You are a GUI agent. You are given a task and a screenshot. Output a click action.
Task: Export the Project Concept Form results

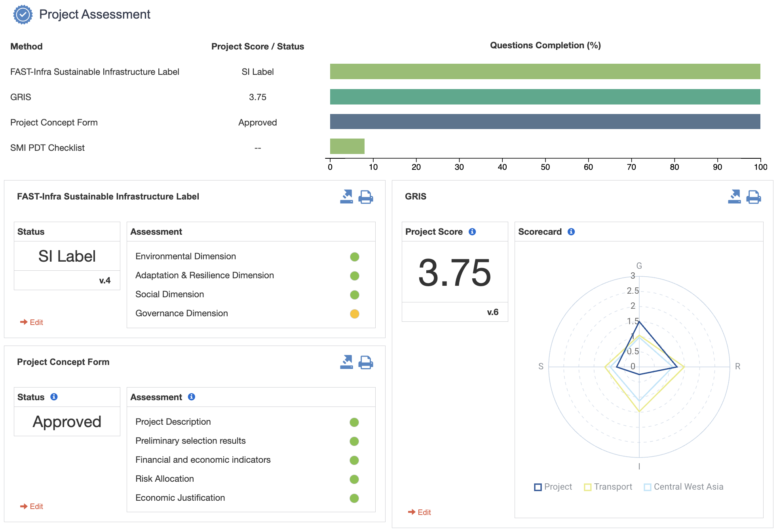(x=347, y=361)
